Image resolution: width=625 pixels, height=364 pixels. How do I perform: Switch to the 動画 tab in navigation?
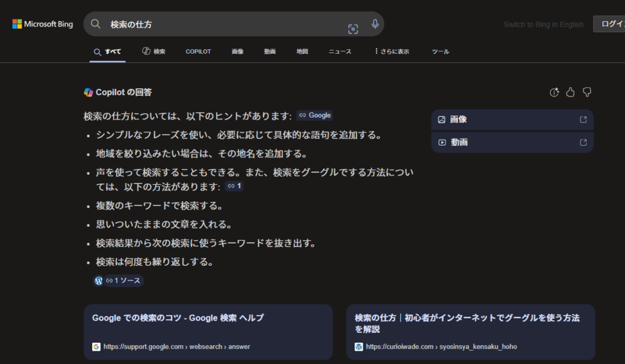click(x=270, y=52)
